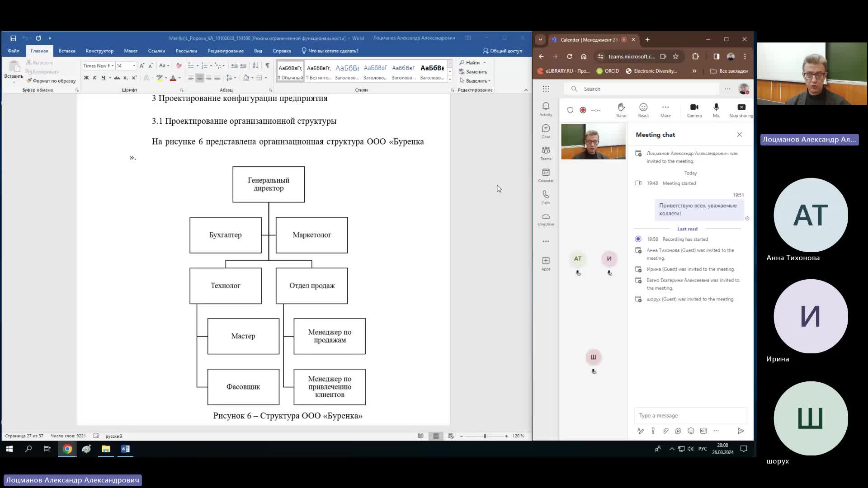Toggle bold (Ж) formatting in Word

(86, 78)
